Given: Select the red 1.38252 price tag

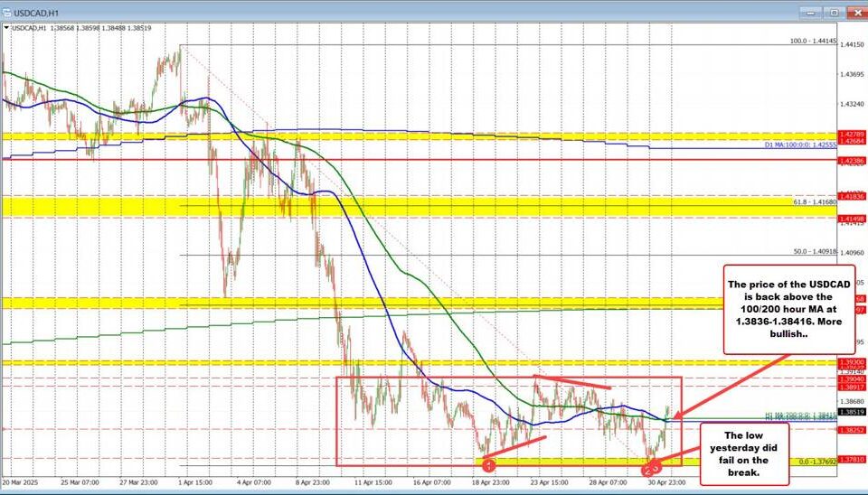Looking at the screenshot, I should pos(853,429).
